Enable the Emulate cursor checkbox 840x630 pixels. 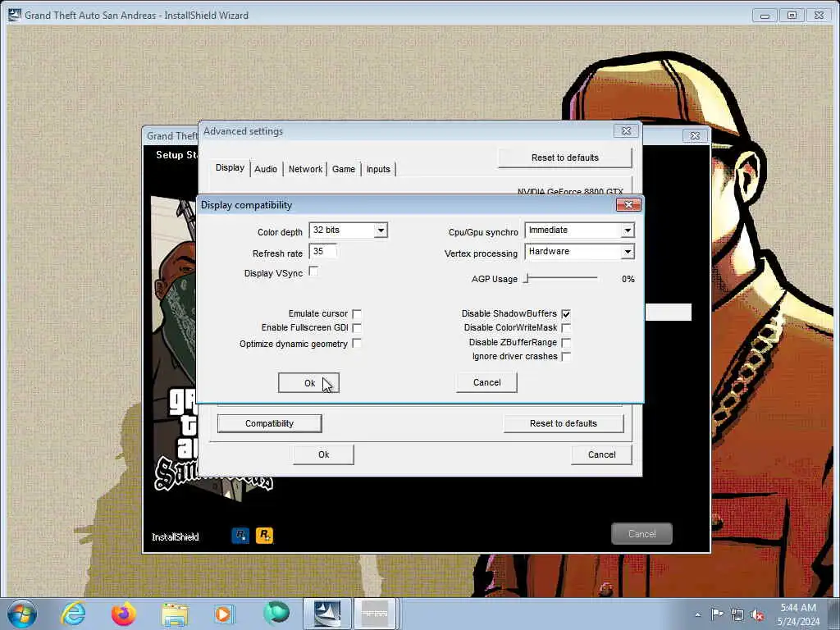click(x=357, y=314)
